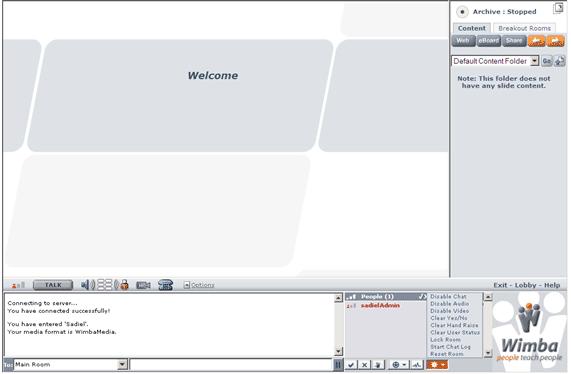Image resolution: width=571 pixels, height=374 pixels.
Task: Click the raise hand button
Action: [x=378, y=365]
